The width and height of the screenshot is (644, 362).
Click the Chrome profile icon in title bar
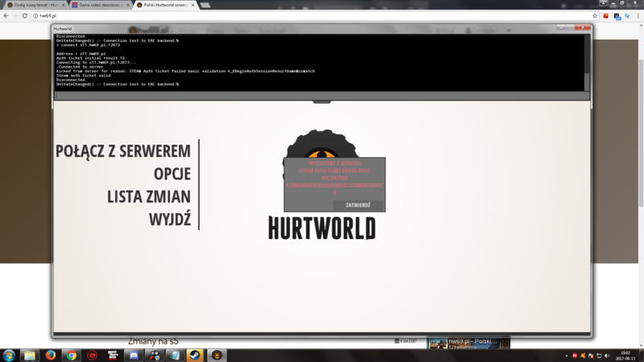[603, 3]
